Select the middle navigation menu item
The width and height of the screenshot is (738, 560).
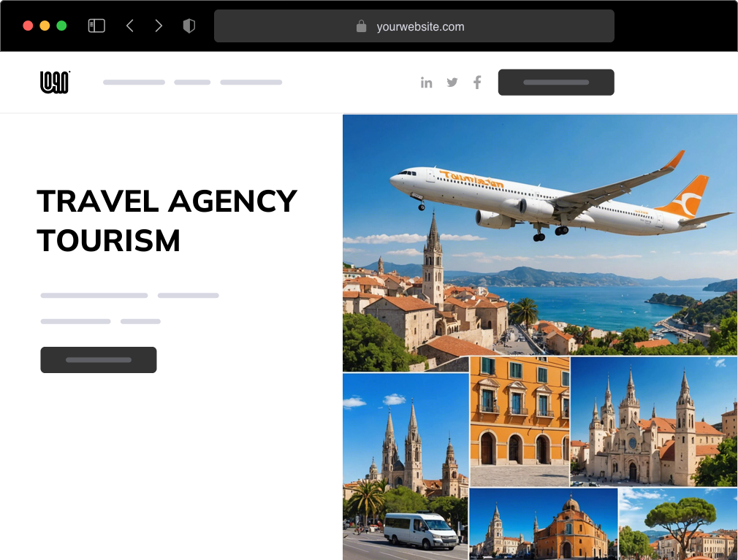(x=191, y=82)
